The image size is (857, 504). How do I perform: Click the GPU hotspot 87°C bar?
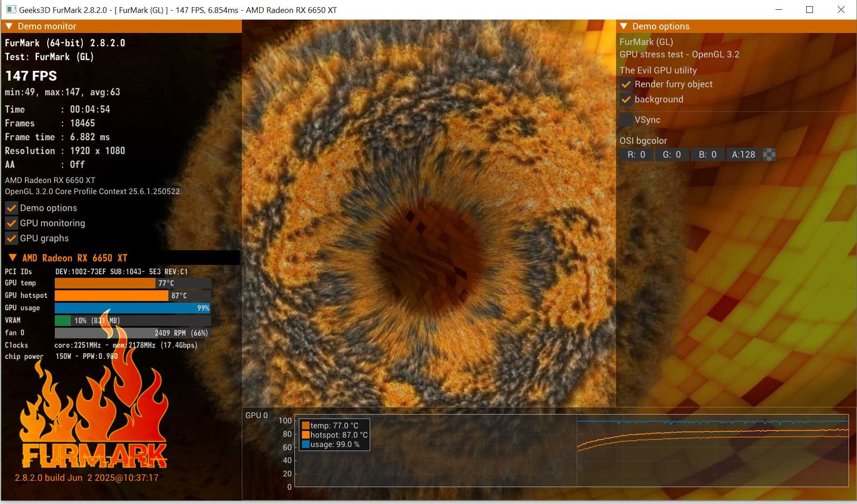tap(133, 296)
